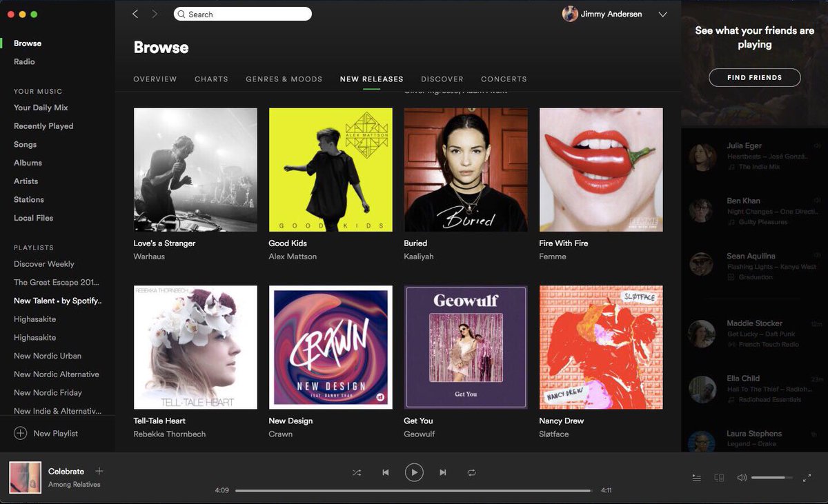Screen dimensions: 828x504
Task: Start playback with the play button
Action: (x=414, y=472)
